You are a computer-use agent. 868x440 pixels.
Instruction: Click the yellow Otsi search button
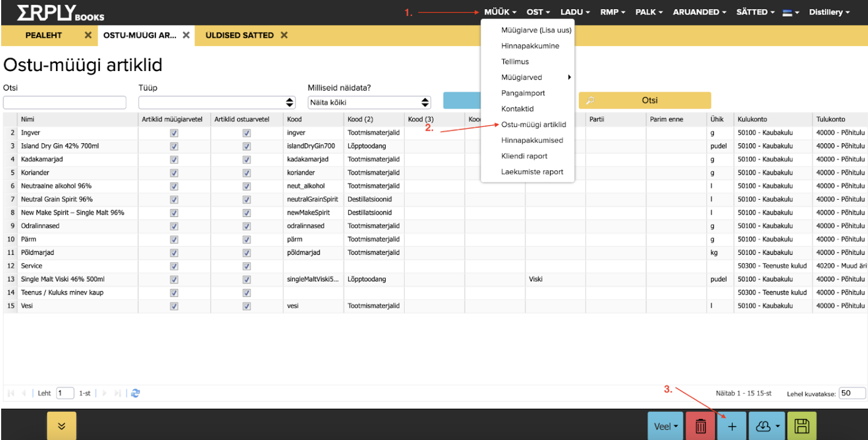(x=645, y=100)
